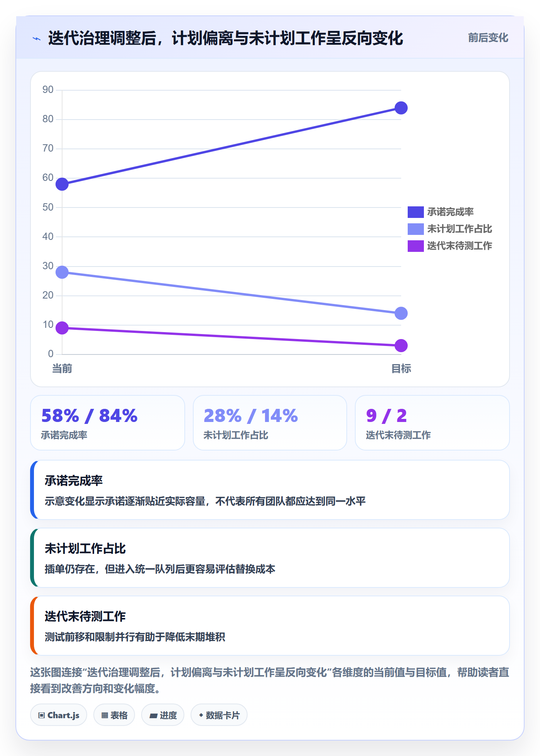The width and height of the screenshot is (540, 756).
Task: Toggle the 未计划工作占比 legend color swatch
Action: pyautogui.click(x=415, y=229)
